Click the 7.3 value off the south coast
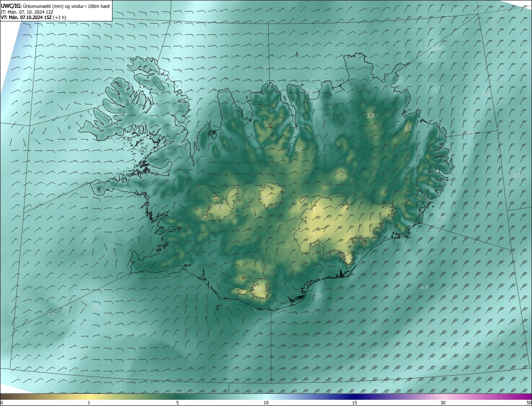This screenshot has width=532, height=406. pyautogui.click(x=317, y=296)
